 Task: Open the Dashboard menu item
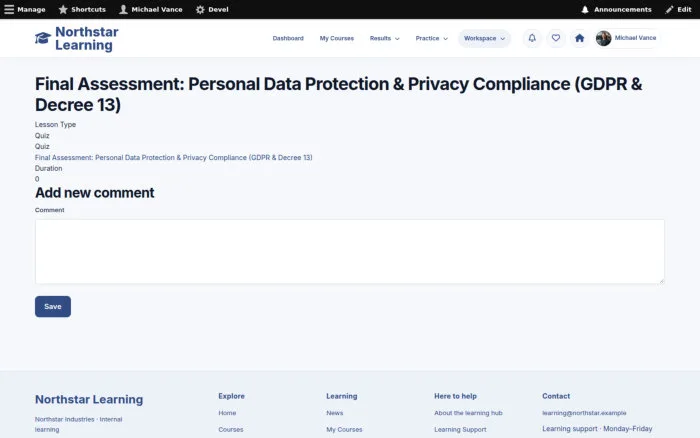(x=288, y=38)
